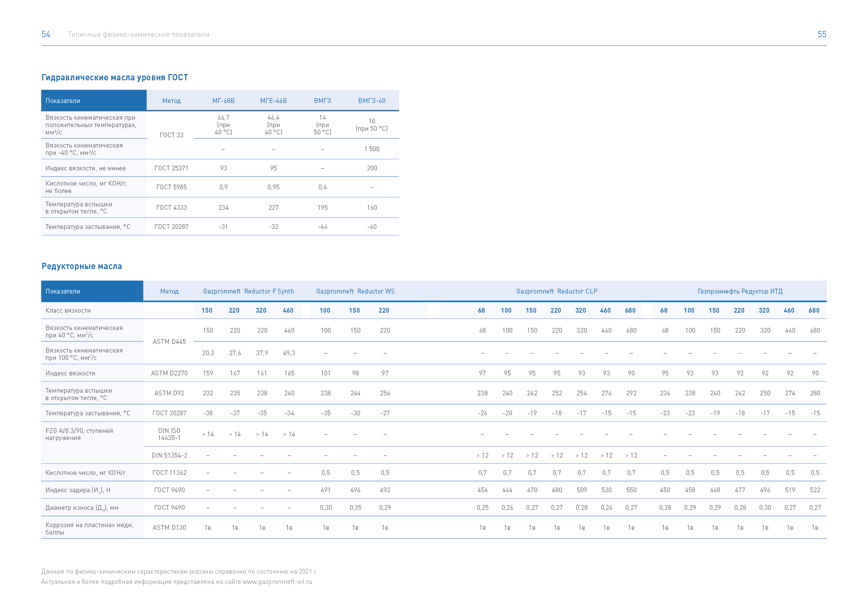The height and width of the screenshot is (614, 868).
Task: Select the 'ГОСТ 5985' method cell
Action: [x=172, y=187]
